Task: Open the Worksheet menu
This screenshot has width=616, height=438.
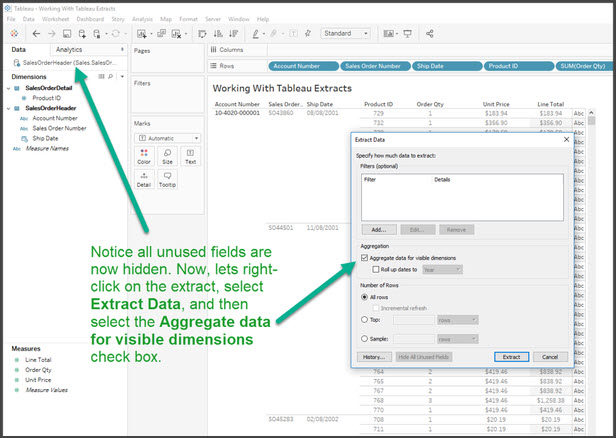Action: (54, 19)
